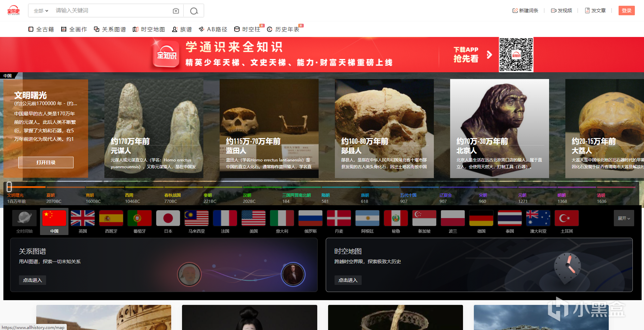Select the France flag
The width and height of the screenshot is (644, 330).
[225, 218]
